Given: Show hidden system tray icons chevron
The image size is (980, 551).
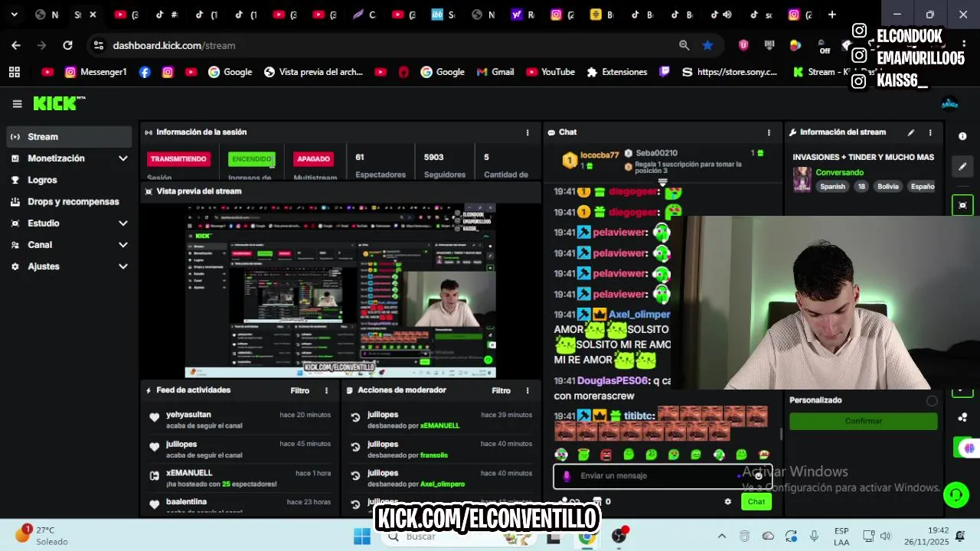Looking at the screenshot, I should pos(721,536).
